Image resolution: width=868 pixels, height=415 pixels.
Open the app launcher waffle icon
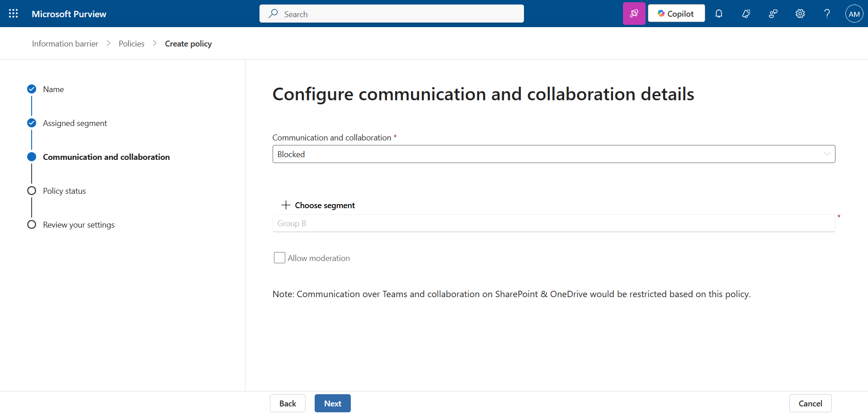14,14
